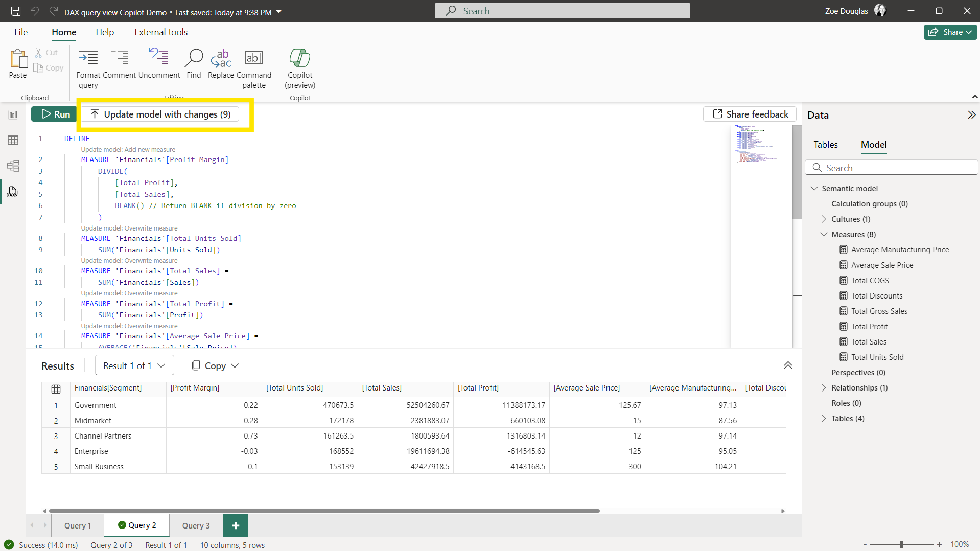Adjust the zoom slider handle

(901, 545)
